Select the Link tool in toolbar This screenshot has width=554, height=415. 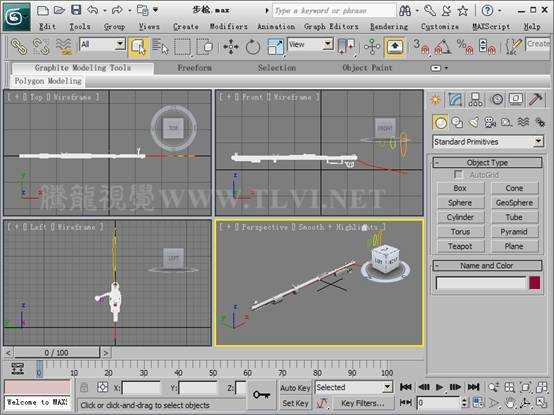[x=19, y=47]
